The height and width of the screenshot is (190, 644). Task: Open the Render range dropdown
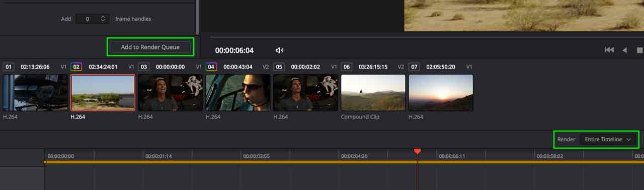[608, 139]
